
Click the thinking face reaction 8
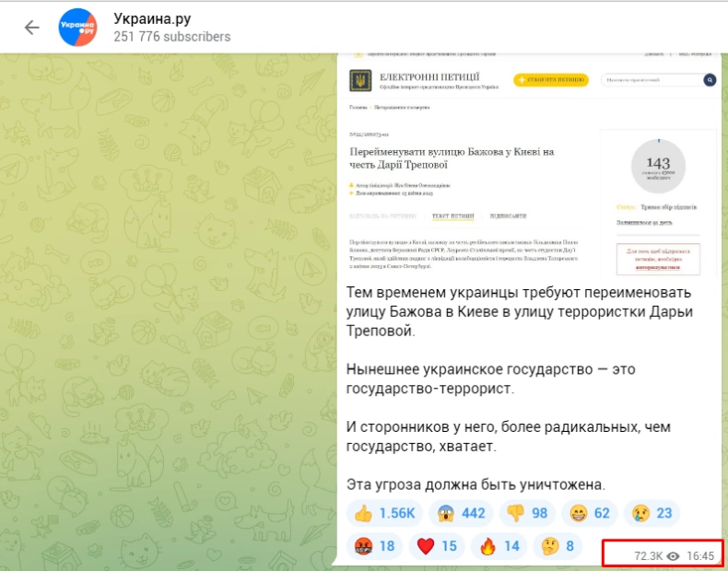click(558, 546)
